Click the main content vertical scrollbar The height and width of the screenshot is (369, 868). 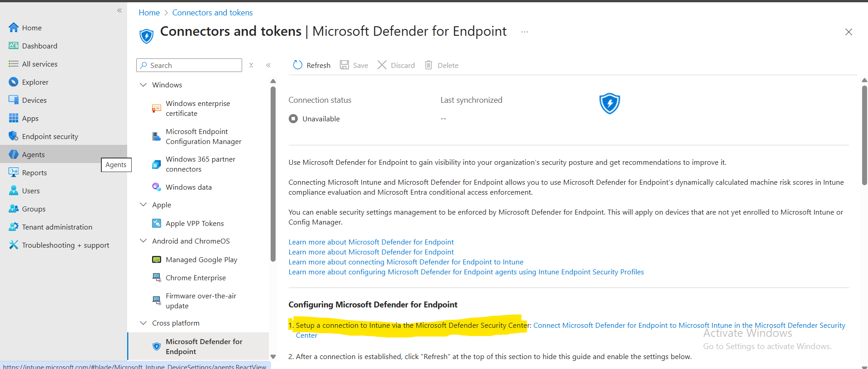864,135
